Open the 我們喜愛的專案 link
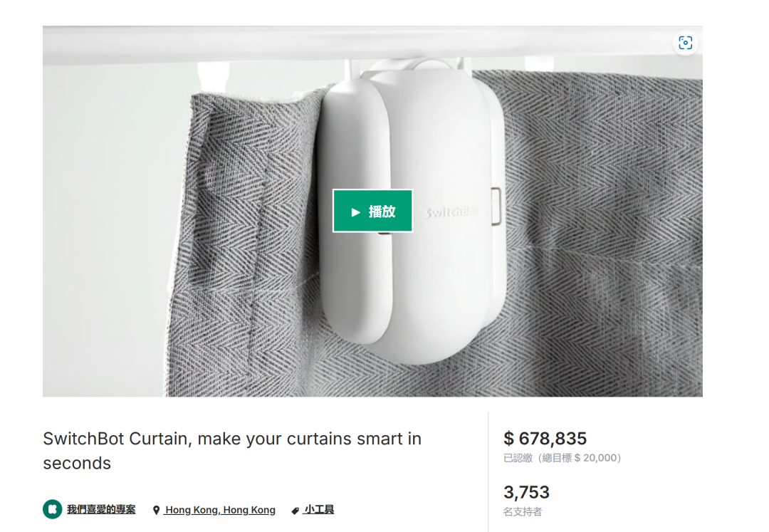 coord(101,510)
